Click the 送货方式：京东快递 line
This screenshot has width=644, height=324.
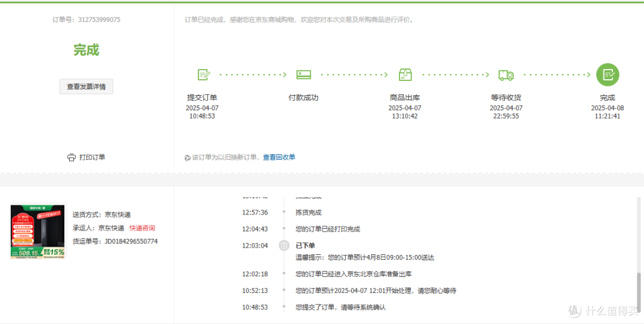[x=102, y=214]
